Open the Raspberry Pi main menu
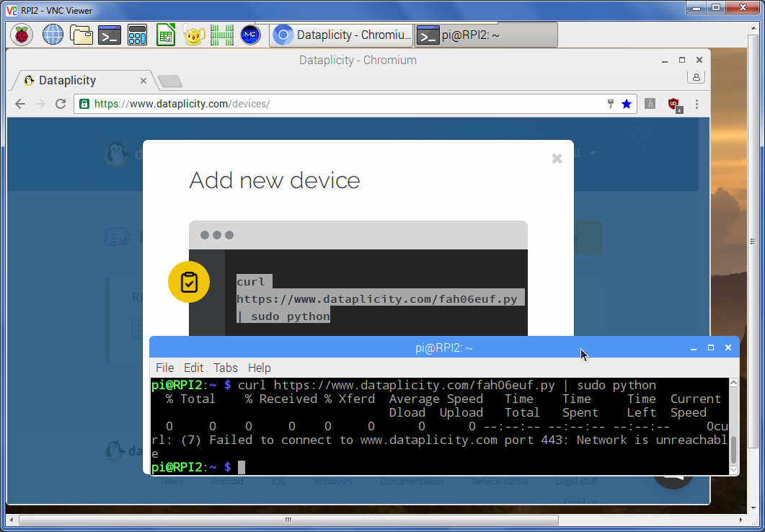Screen dimensions: 765x532 [22, 35]
